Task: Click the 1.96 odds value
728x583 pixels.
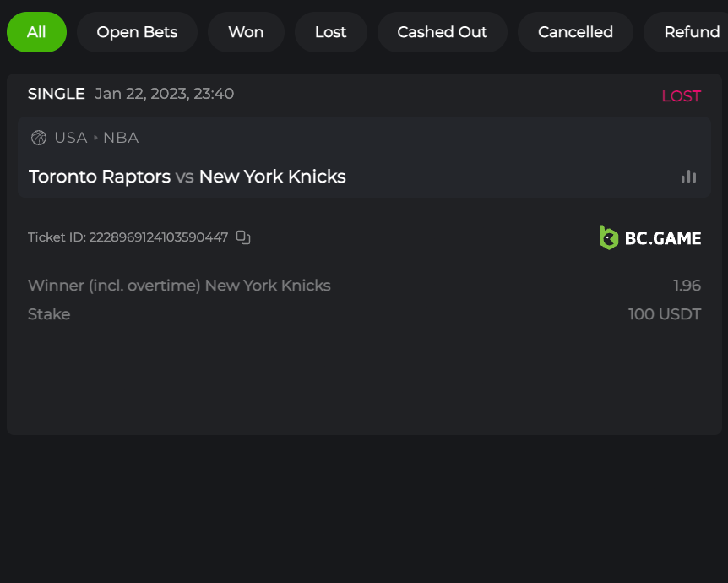Action: pos(687,286)
